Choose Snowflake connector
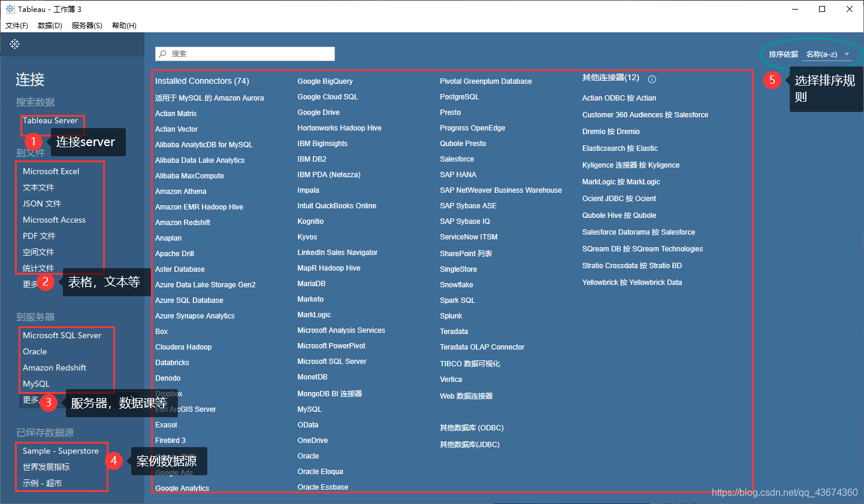 [x=457, y=285]
